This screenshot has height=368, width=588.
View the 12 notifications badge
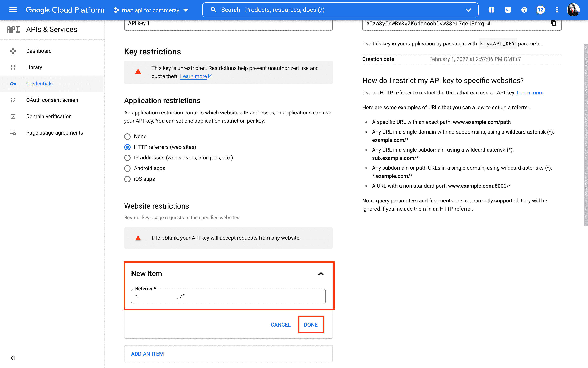(x=540, y=10)
